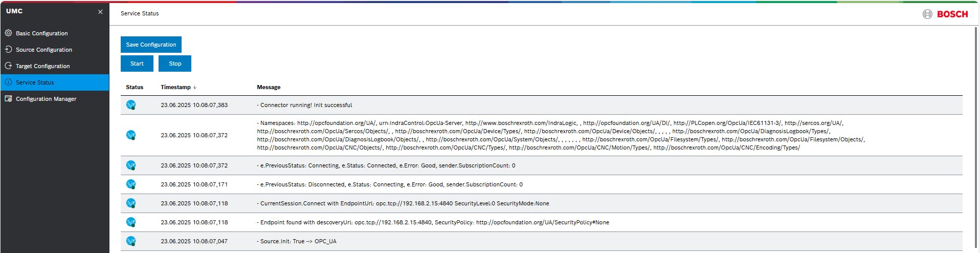Click the Source Configuration arrow icon

coord(8,50)
